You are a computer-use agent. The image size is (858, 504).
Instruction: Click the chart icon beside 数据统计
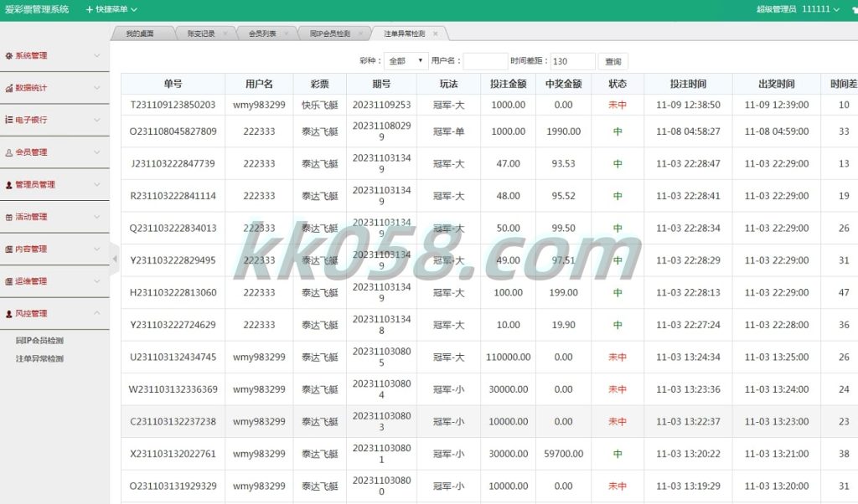click(x=8, y=88)
